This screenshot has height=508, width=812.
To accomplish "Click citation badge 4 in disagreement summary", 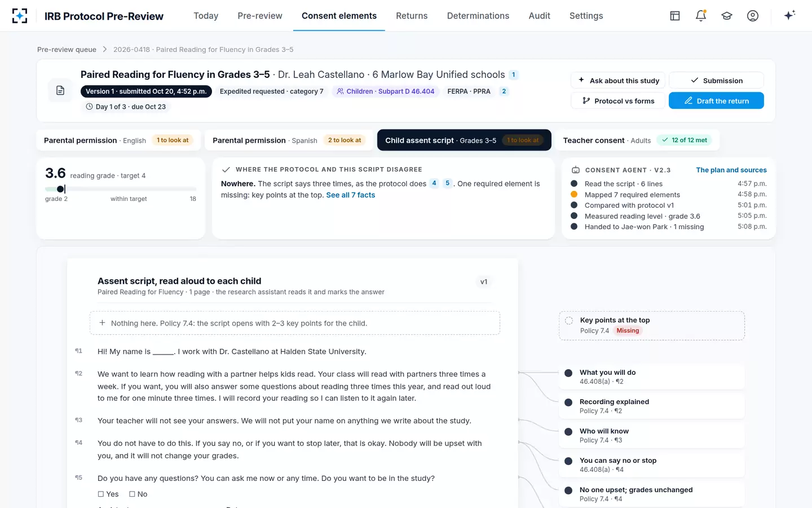I will (434, 183).
